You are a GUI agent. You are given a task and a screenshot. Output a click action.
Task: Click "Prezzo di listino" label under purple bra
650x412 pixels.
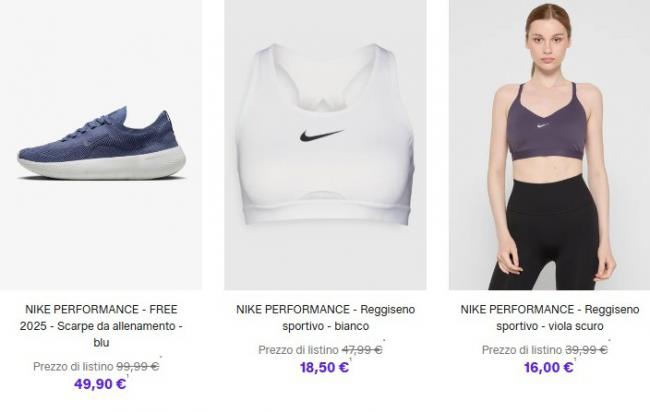(522, 350)
